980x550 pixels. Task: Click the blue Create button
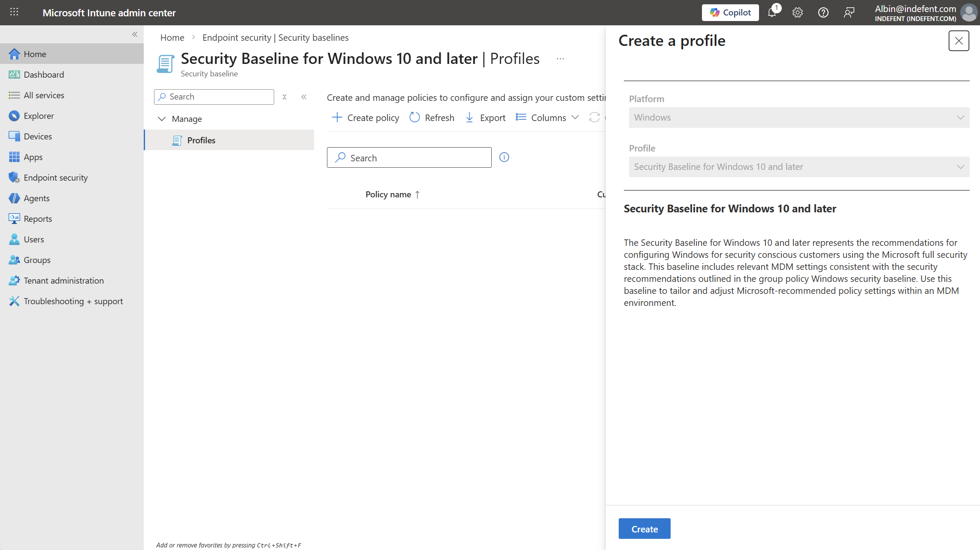point(644,529)
